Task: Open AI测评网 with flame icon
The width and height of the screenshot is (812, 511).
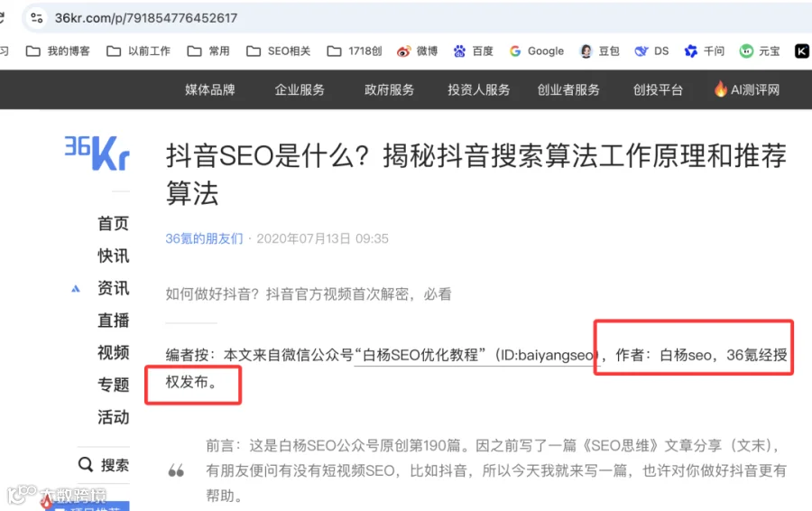Action: 746,89
